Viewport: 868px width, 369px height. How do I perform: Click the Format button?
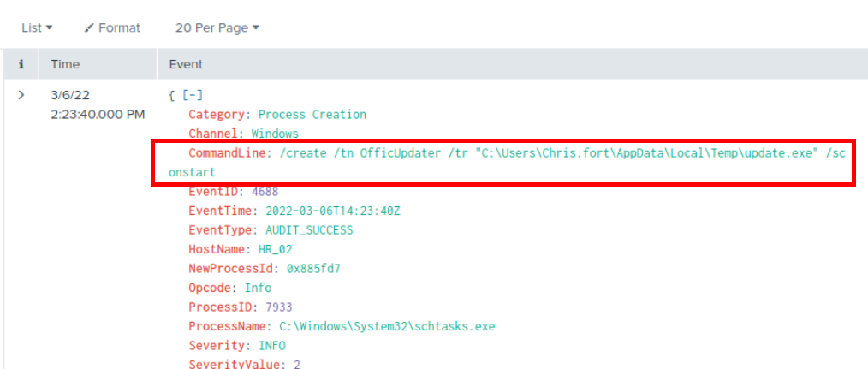tap(112, 27)
